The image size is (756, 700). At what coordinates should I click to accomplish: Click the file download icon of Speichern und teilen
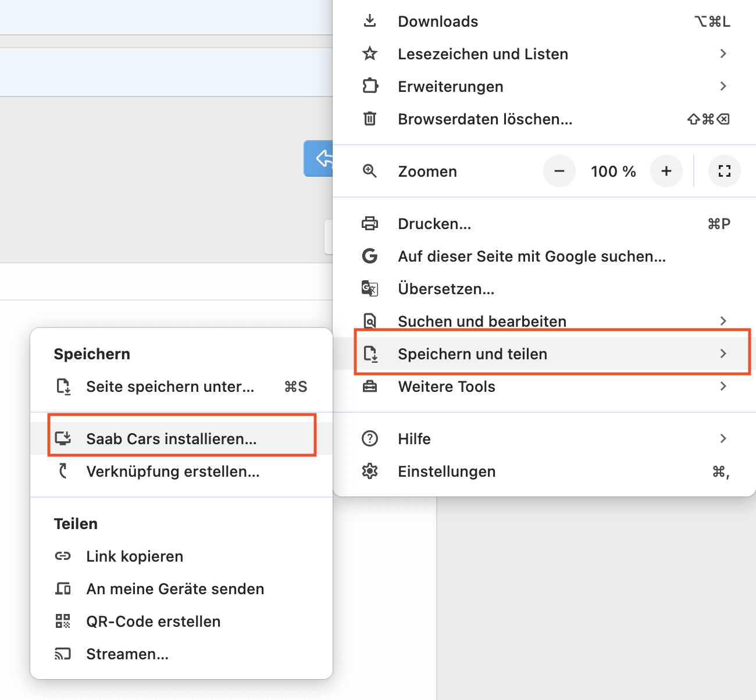pos(370,353)
